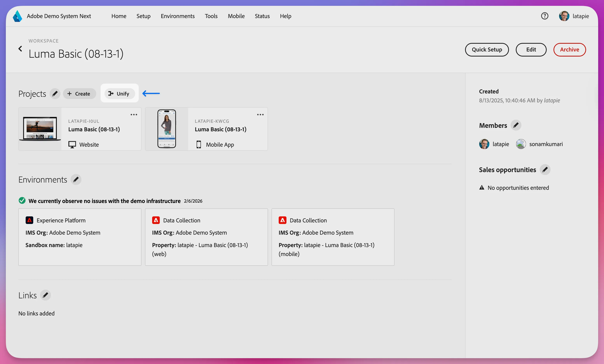
Task: Edit Environments with the pencil icon
Action: [76, 179]
